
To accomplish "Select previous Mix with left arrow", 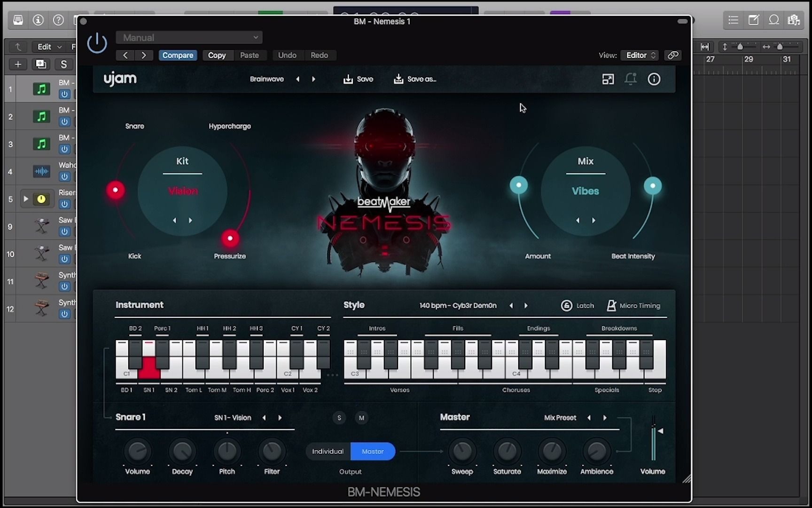I will point(578,220).
